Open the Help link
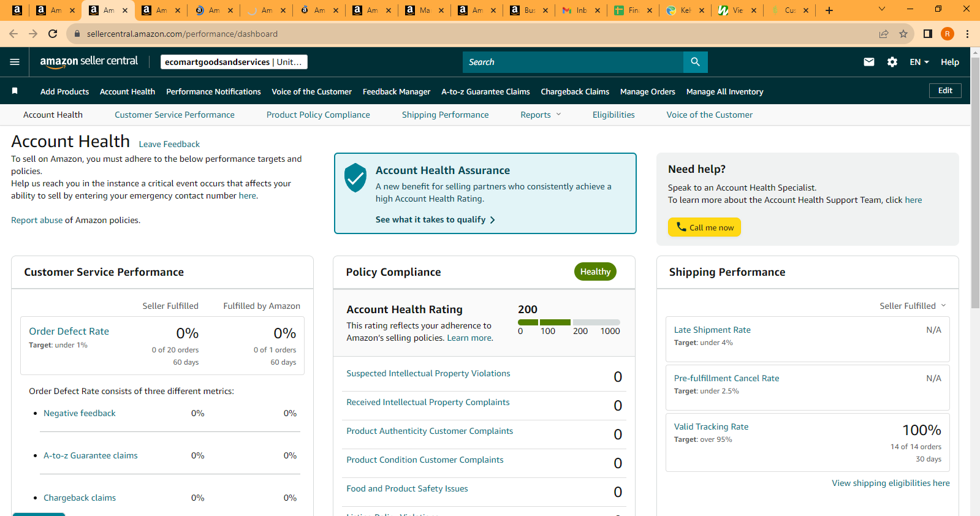Screen dimensions: 980x516 950,62
